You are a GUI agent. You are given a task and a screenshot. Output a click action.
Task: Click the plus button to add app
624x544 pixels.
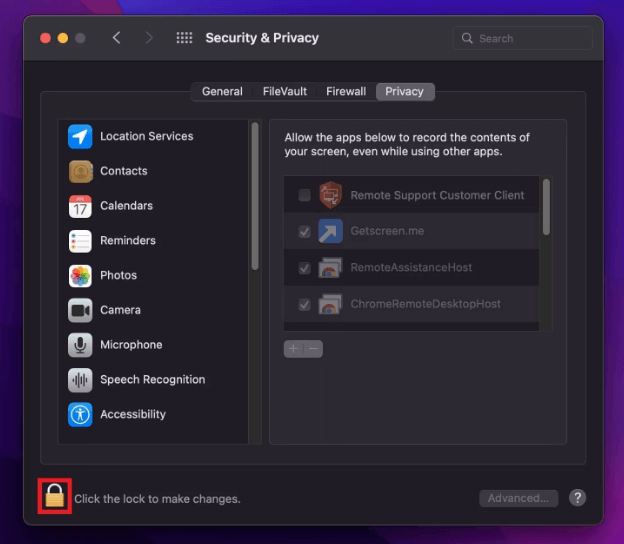click(293, 349)
